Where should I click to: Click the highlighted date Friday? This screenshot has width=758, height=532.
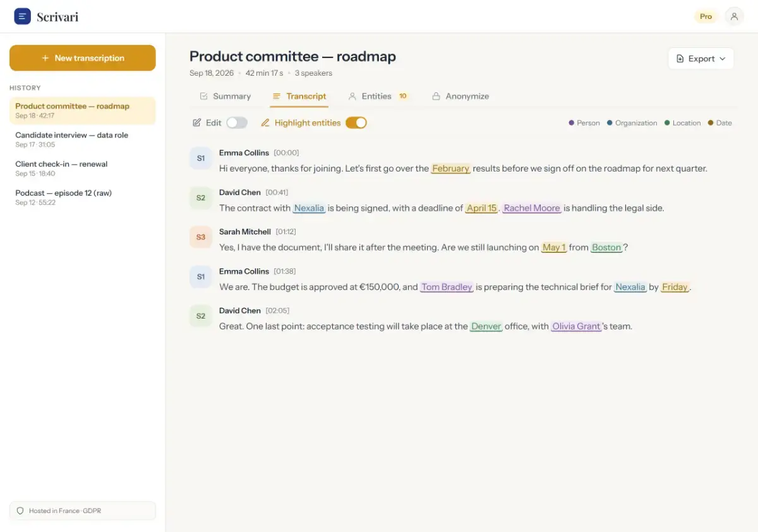tap(675, 287)
